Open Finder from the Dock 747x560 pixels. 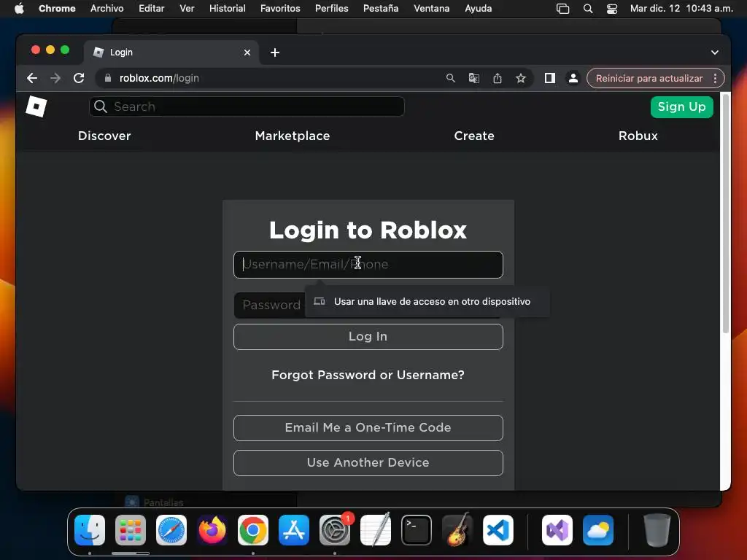[90, 530]
